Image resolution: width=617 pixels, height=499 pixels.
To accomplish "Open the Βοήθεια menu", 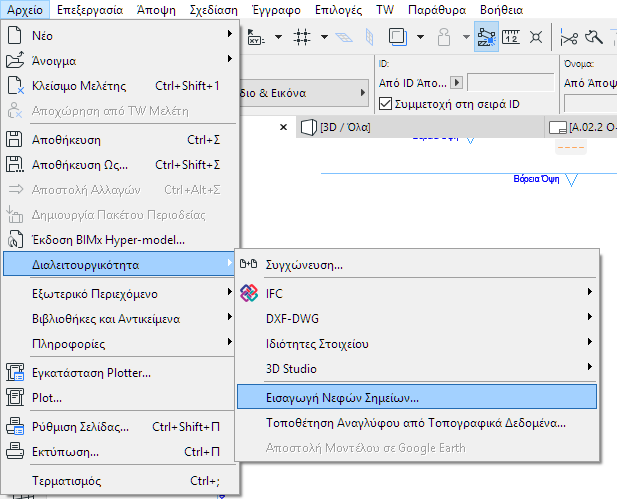I will pyautogui.click(x=501, y=9).
